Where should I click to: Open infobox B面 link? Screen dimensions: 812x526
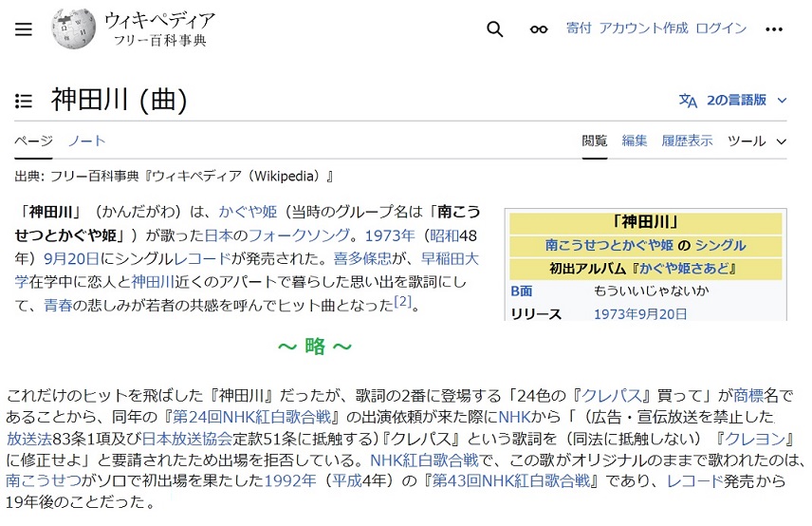click(x=522, y=291)
